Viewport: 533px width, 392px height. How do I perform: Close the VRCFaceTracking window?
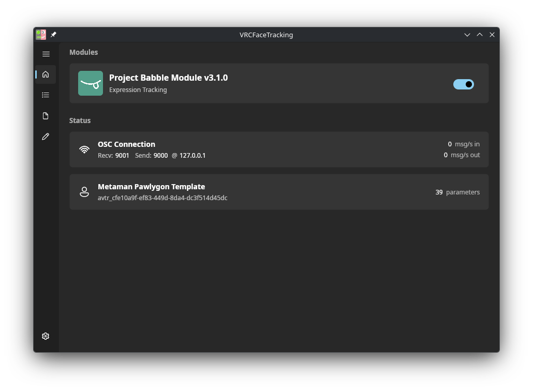pos(492,35)
